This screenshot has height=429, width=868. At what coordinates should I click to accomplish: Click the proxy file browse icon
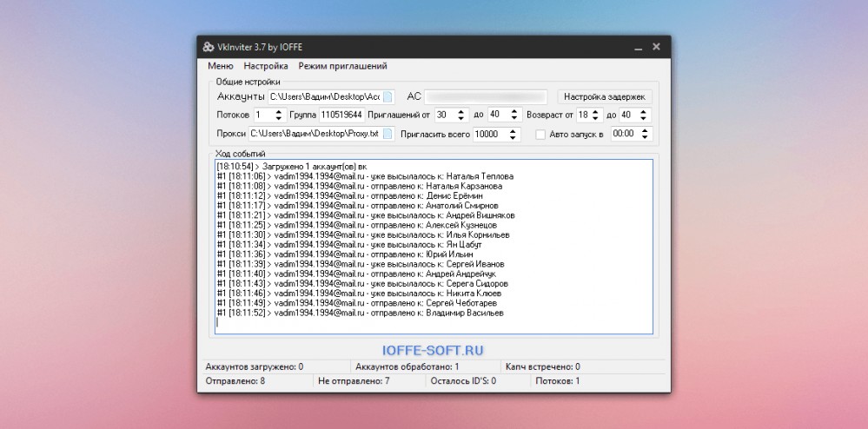(388, 134)
